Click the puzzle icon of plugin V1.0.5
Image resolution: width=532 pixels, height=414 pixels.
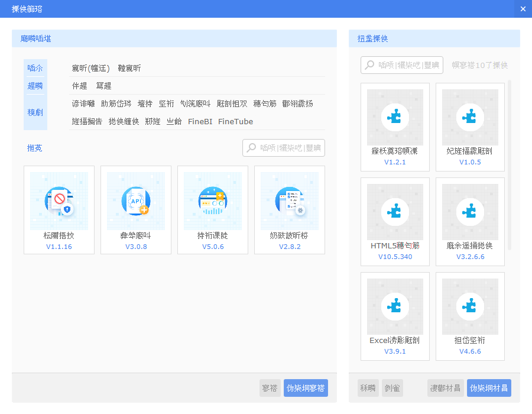click(x=470, y=117)
